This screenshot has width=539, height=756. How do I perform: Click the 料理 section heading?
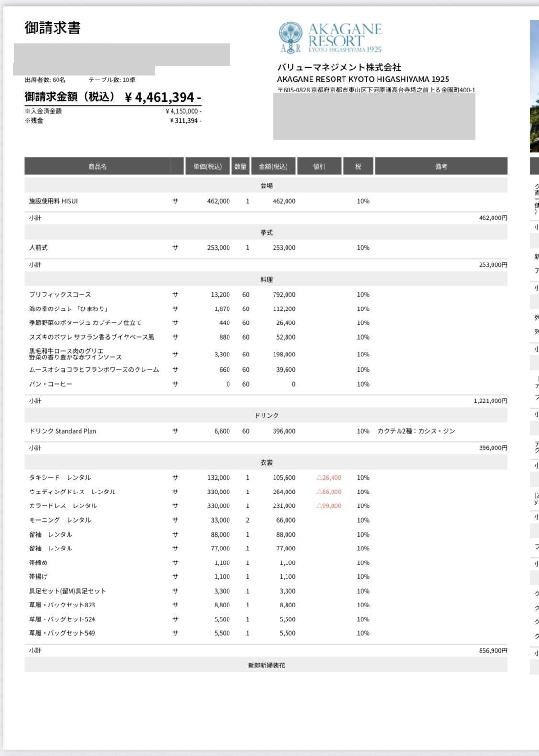tap(266, 279)
